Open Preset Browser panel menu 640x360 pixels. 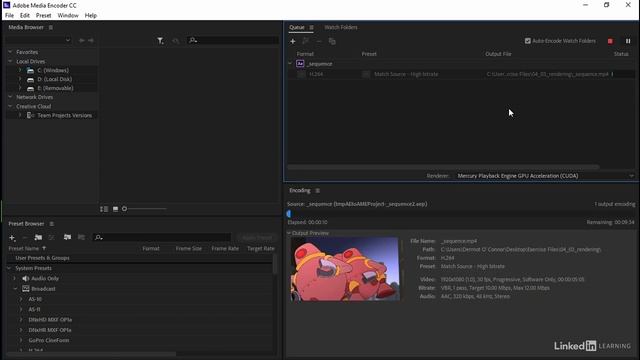coord(51,224)
